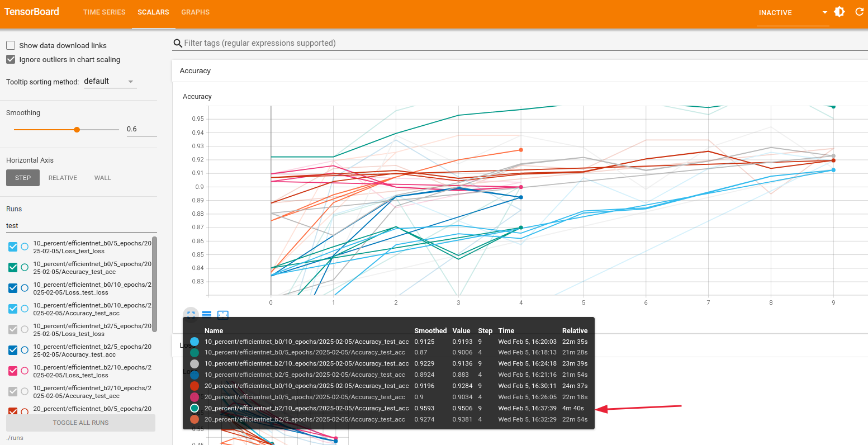Isolate 10_percent efficientnet_b2 5_epochs Accuracy_test_acc run
This screenshot has width=868, height=445.
(x=25, y=350)
